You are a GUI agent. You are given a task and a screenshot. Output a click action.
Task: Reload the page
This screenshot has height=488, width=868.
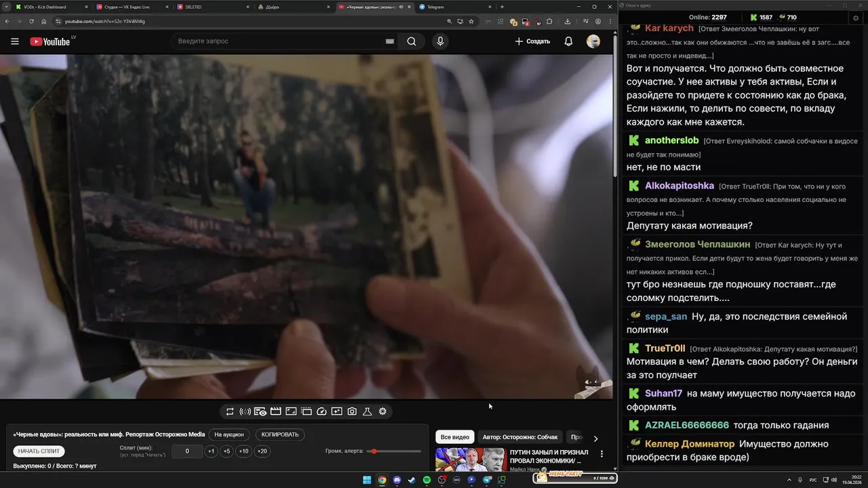tap(31, 21)
